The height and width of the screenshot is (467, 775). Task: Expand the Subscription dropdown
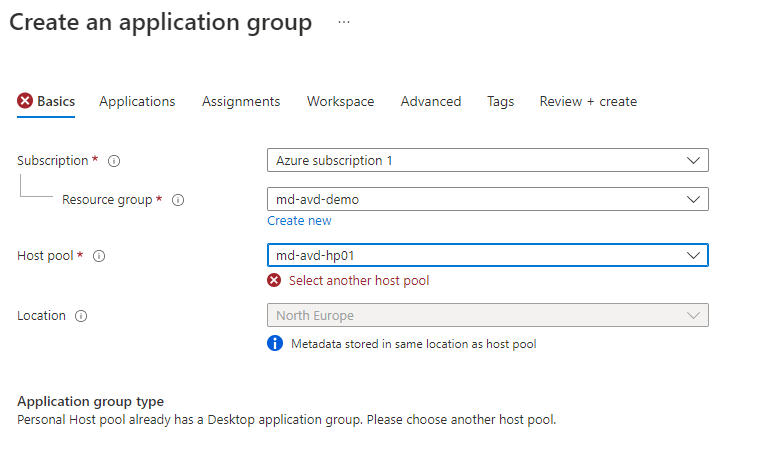(x=487, y=160)
